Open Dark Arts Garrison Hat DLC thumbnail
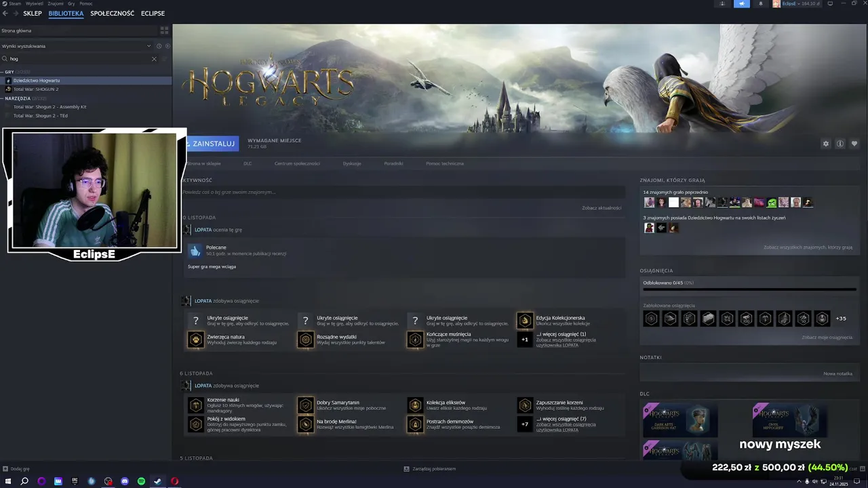868x488 pixels. pyautogui.click(x=680, y=420)
